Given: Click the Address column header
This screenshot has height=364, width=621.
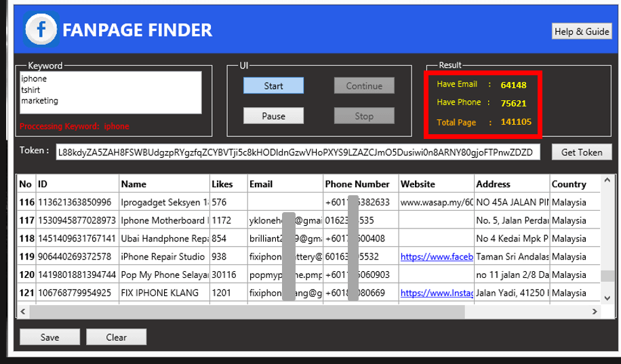Looking at the screenshot, I should (512, 184).
